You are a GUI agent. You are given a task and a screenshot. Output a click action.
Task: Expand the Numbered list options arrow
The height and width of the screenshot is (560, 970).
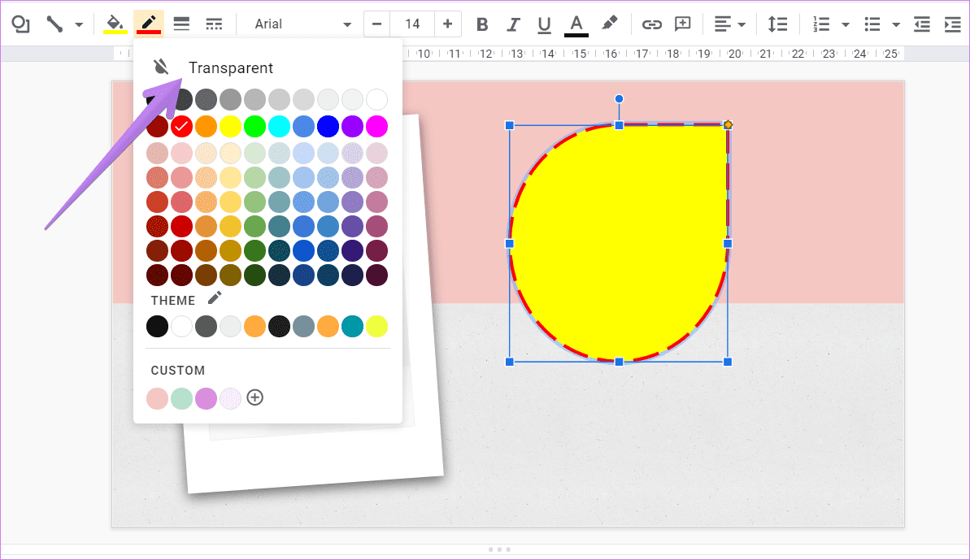pyautogui.click(x=845, y=24)
